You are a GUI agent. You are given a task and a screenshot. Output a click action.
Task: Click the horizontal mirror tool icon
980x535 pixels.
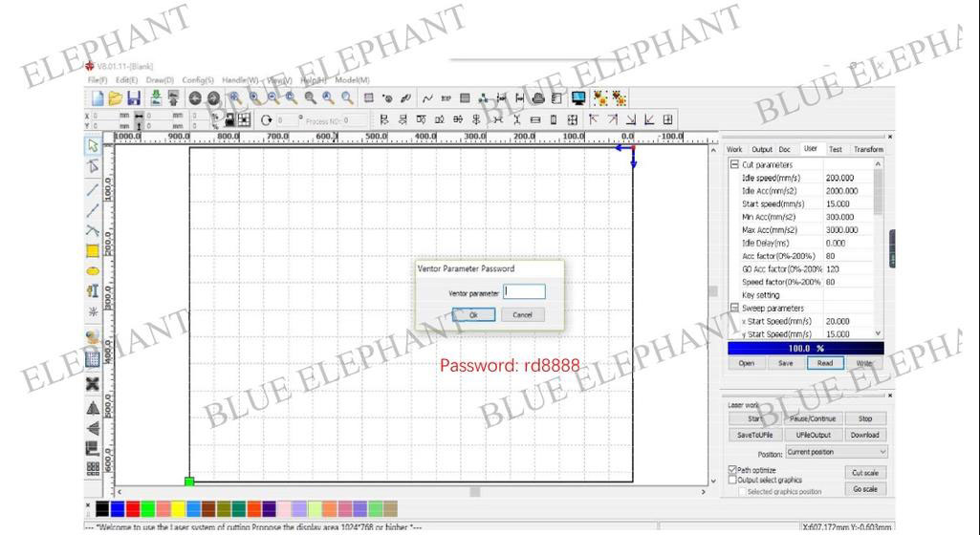tap(93, 408)
